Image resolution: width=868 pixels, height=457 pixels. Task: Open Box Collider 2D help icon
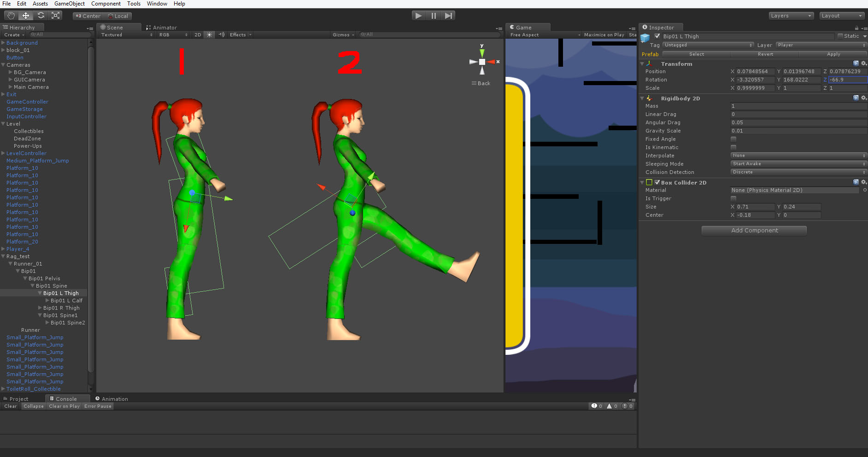tap(856, 182)
